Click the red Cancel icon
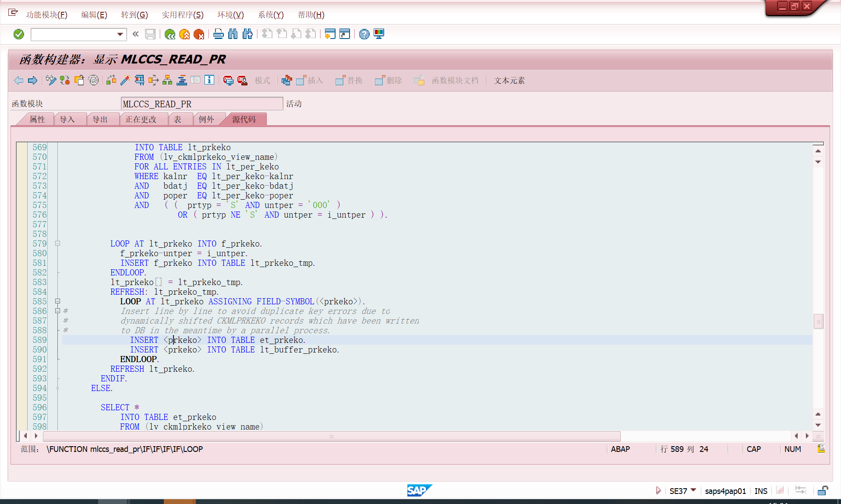841x504 pixels. click(199, 34)
